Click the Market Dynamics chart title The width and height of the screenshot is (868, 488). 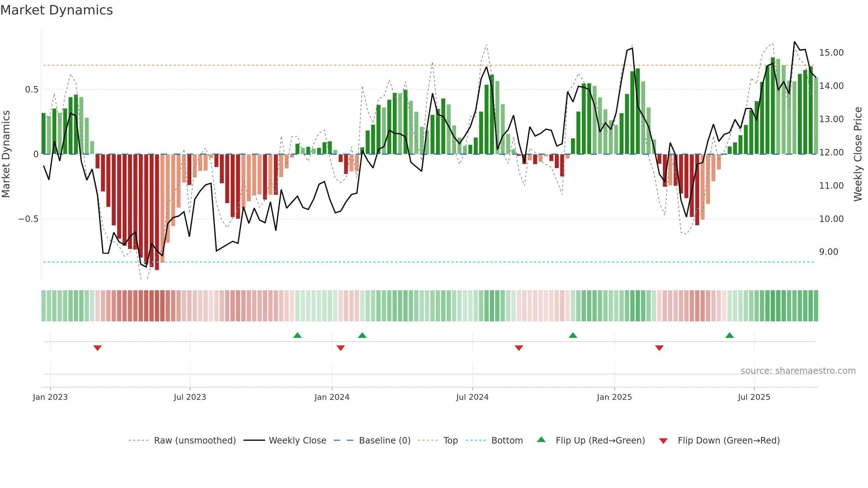click(56, 10)
